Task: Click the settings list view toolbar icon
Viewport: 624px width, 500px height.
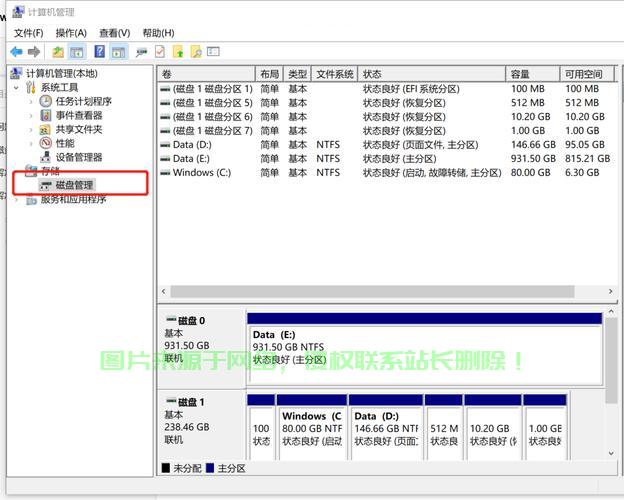Action: pyautogui.click(x=213, y=52)
